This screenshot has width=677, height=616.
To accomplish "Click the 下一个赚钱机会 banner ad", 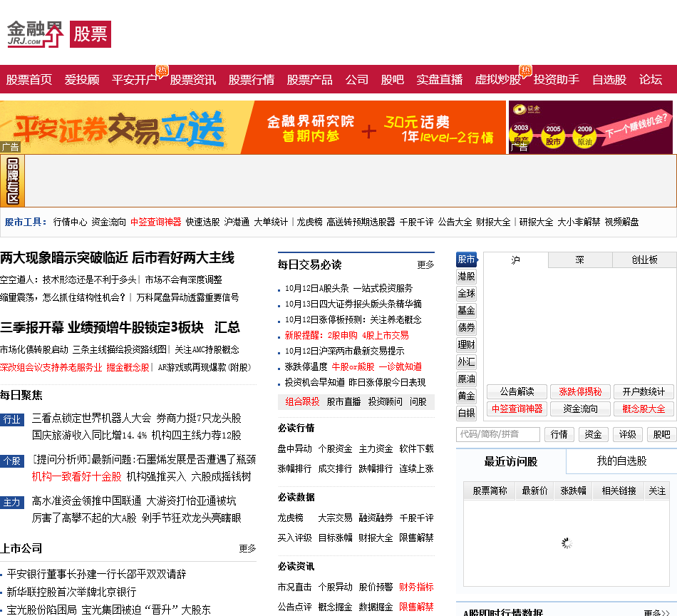I will (x=590, y=128).
